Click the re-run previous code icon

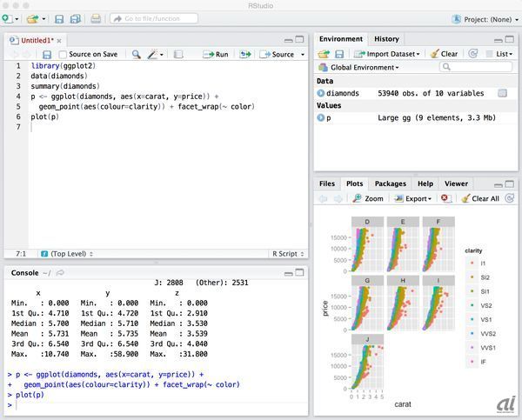click(x=246, y=54)
